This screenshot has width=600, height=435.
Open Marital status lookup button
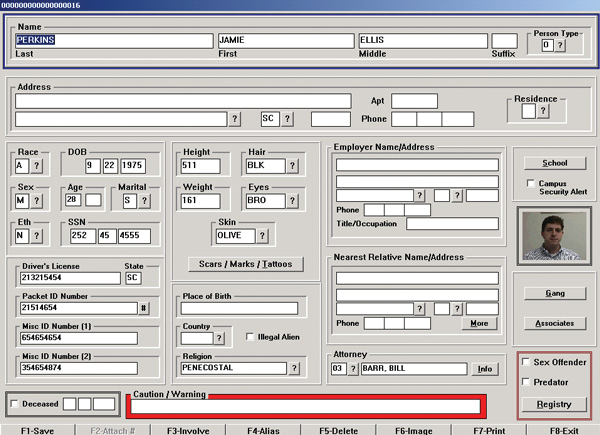point(144,200)
